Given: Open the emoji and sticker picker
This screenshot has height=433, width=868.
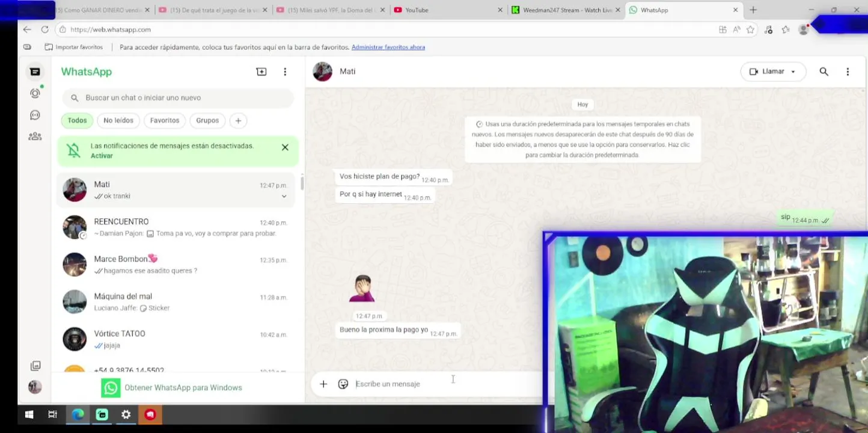Looking at the screenshot, I should pos(343,384).
